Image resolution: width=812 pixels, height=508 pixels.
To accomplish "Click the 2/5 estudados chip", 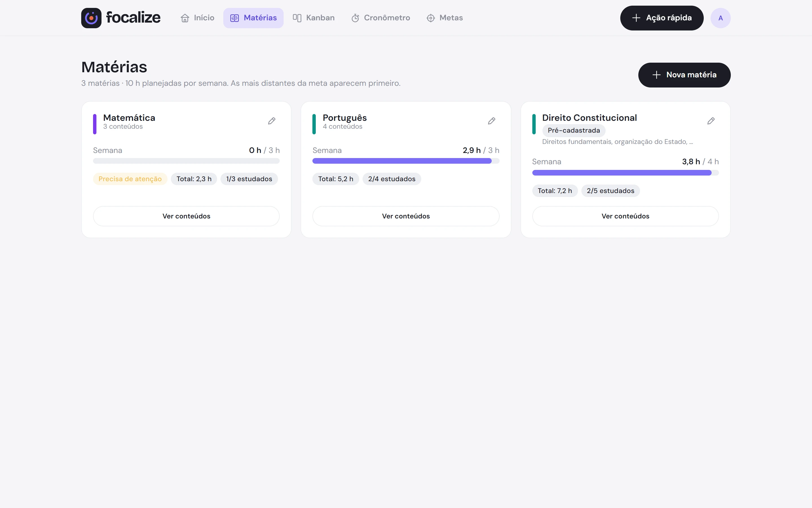I will click(x=610, y=191).
